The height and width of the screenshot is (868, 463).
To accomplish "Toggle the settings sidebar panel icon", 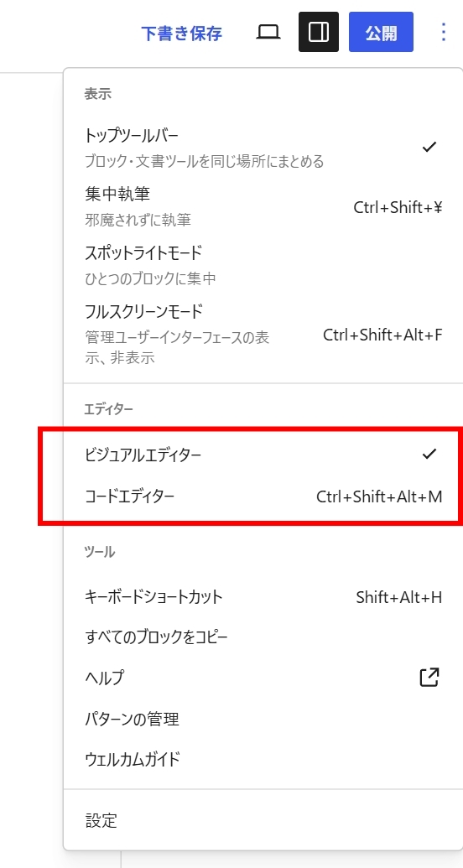I will [319, 32].
